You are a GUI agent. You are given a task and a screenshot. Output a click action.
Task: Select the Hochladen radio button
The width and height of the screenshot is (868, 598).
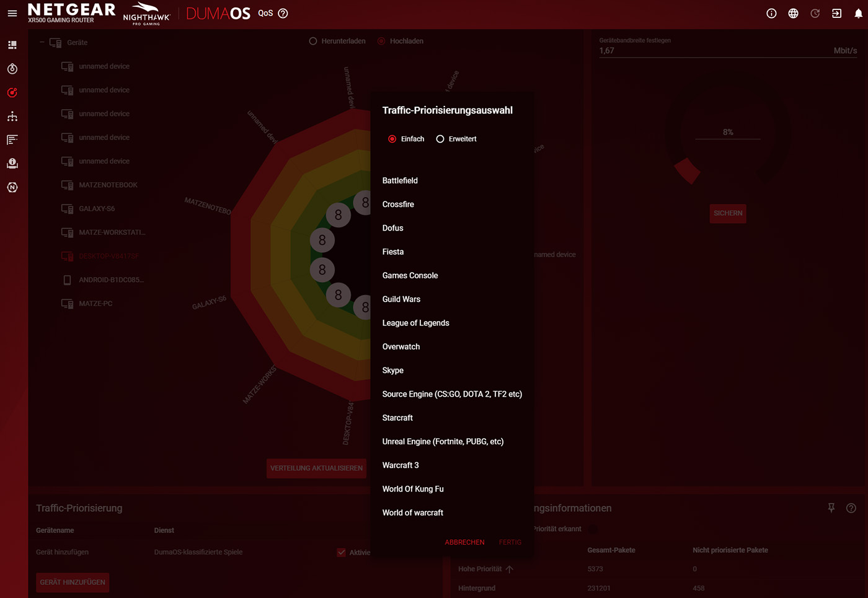tap(381, 42)
